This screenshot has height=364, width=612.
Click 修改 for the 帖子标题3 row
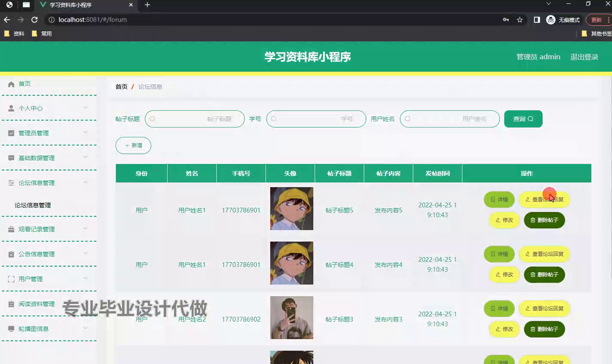(505, 329)
